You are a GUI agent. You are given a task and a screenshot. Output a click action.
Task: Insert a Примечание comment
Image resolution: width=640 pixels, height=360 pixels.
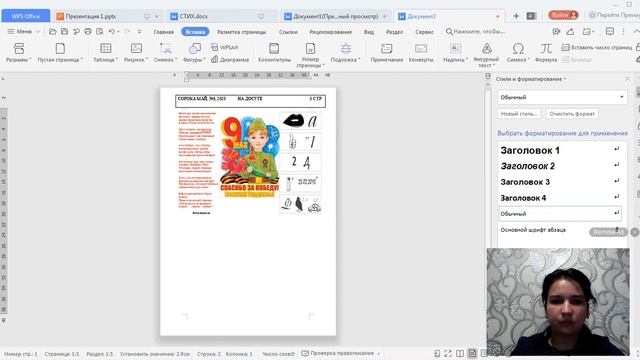coord(387,52)
